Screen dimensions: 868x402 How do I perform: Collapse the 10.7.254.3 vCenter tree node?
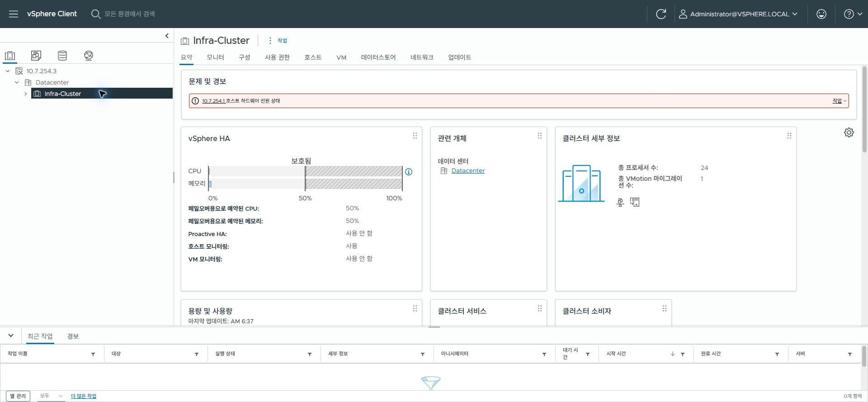click(x=8, y=71)
